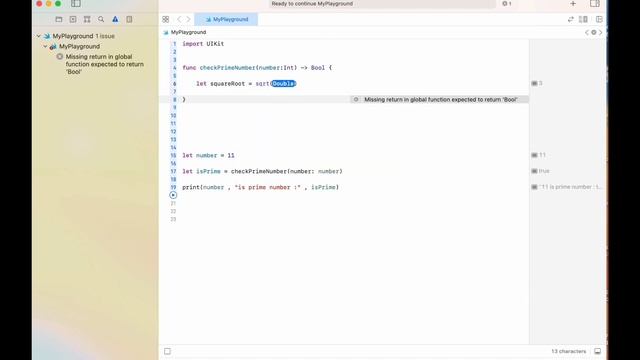
Task: Click the print statement on line 19
Action: pos(260,187)
